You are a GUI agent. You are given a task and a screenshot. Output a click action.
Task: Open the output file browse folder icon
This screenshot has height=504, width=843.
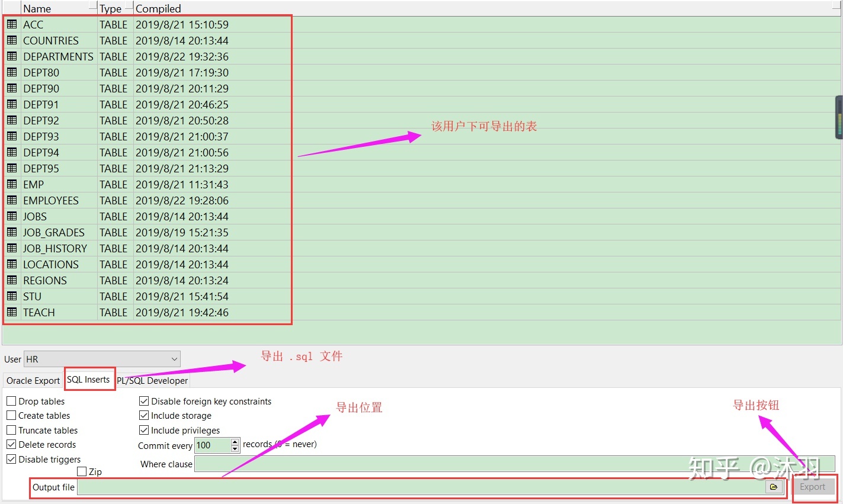click(x=774, y=487)
